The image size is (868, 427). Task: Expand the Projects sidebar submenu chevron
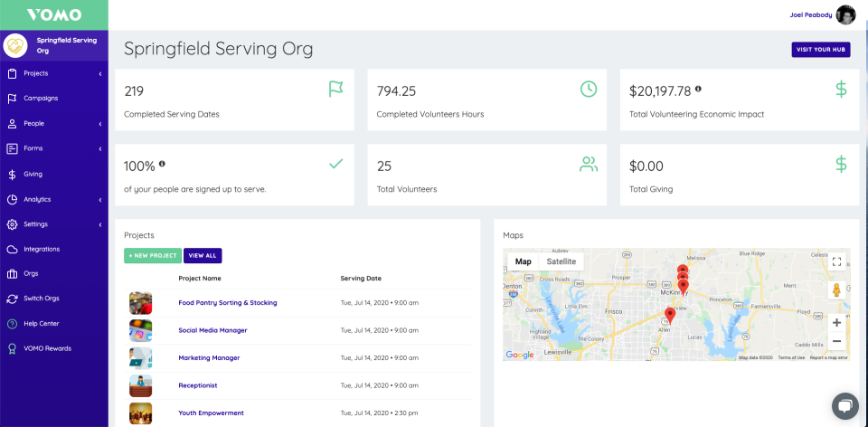point(99,73)
